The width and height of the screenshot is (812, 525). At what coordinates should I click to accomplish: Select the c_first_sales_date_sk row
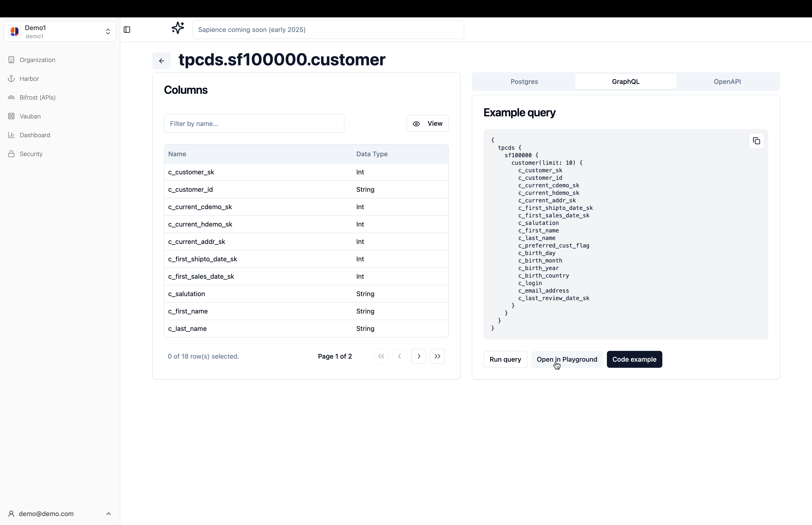[x=306, y=276]
